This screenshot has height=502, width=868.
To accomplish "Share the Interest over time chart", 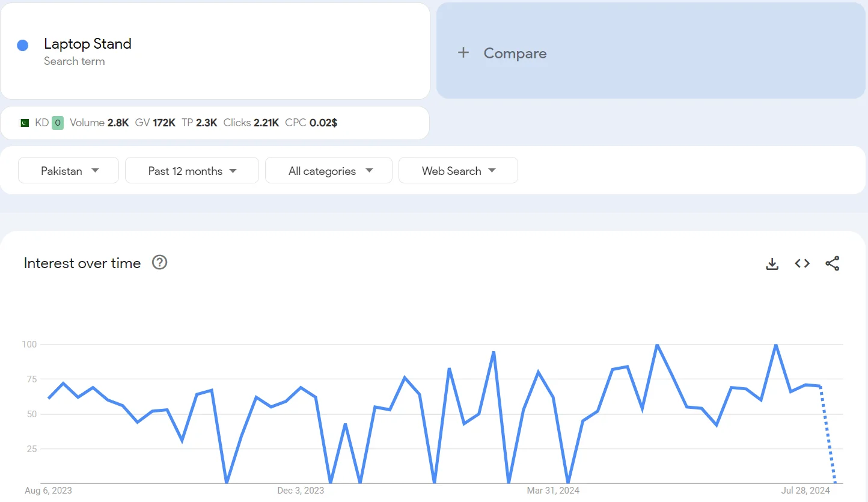I will 833,263.
